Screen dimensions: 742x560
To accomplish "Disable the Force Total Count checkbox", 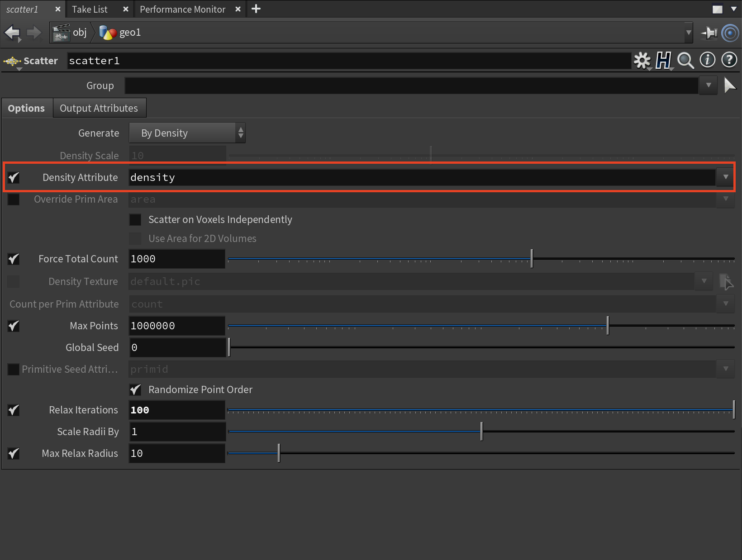I will (x=14, y=259).
